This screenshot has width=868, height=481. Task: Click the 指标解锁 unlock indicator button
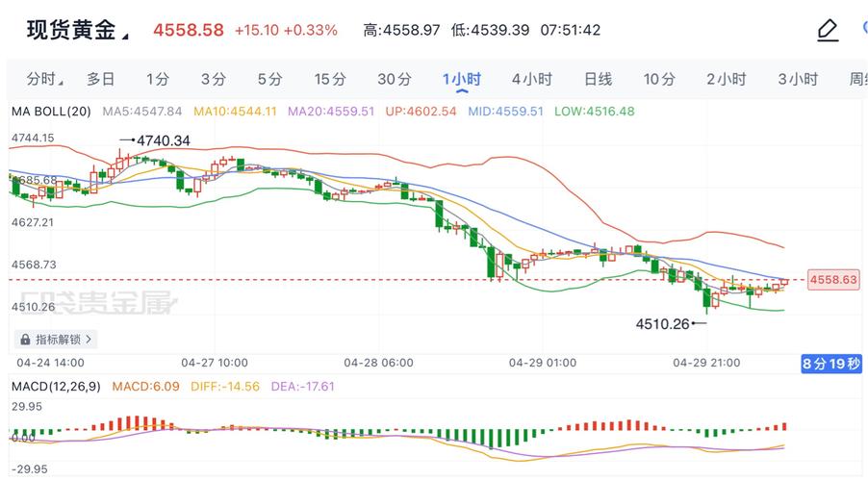[58, 340]
